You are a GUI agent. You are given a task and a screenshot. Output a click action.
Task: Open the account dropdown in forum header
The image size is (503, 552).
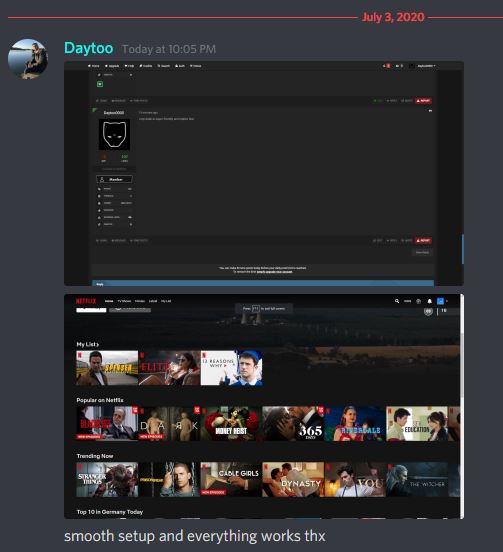click(x=426, y=66)
